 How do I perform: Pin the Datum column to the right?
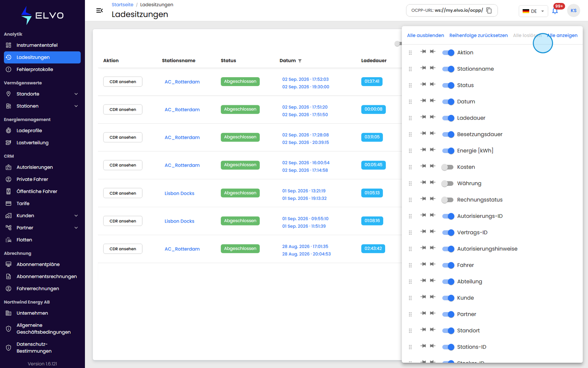point(433,100)
